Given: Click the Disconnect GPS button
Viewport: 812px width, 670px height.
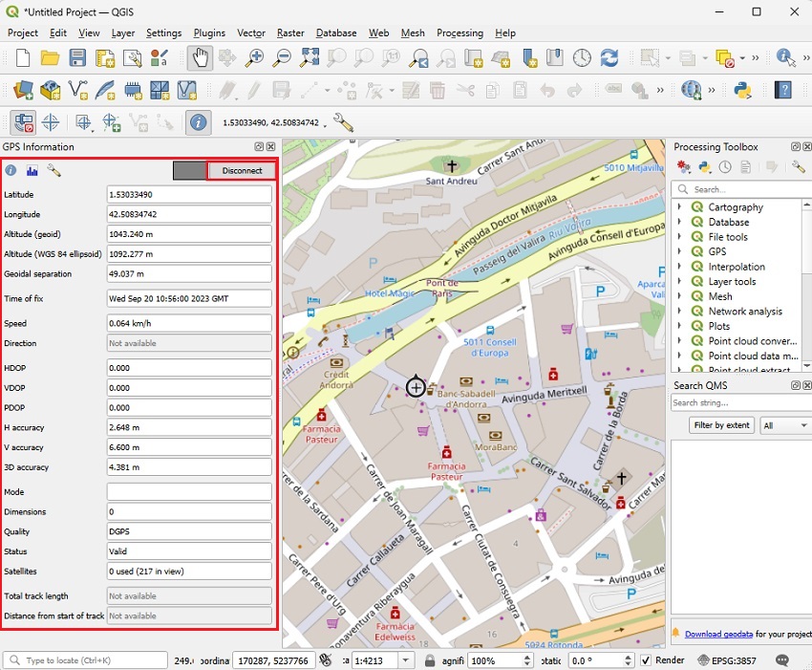Looking at the screenshot, I should (242, 170).
